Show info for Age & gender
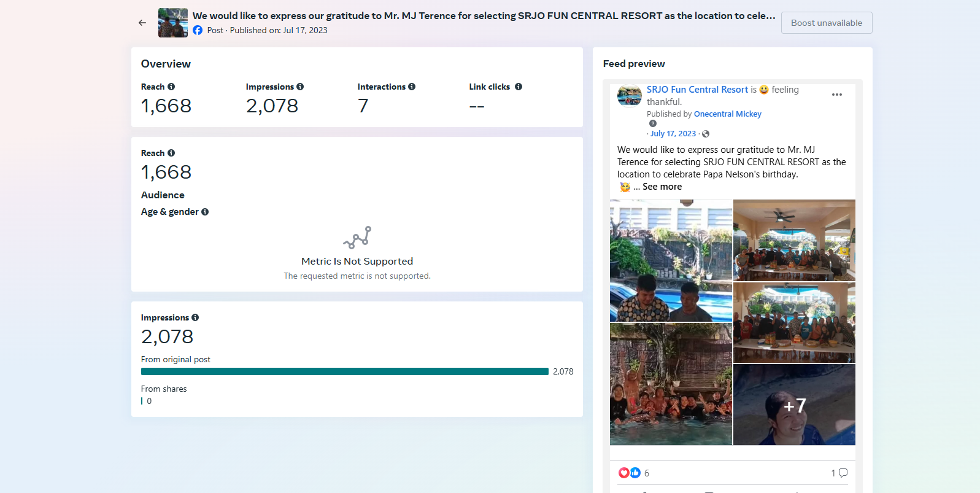Viewport: 980px width, 493px height. click(x=205, y=212)
